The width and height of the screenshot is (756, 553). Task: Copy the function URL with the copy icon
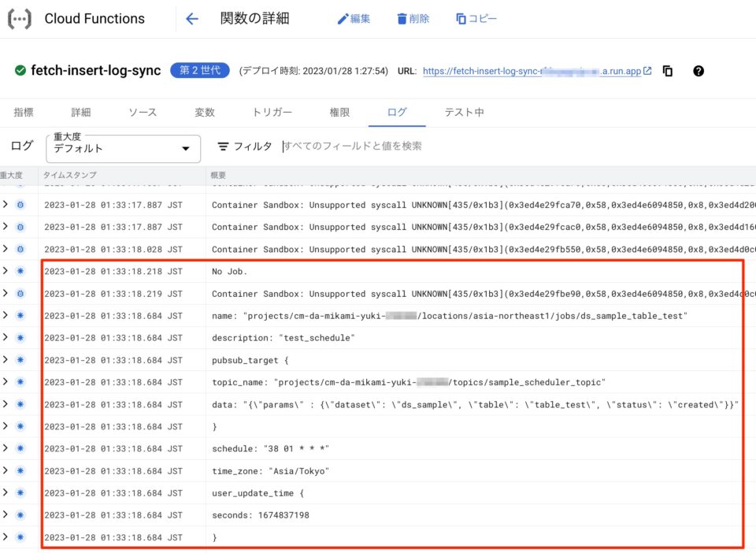pyautogui.click(x=666, y=71)
